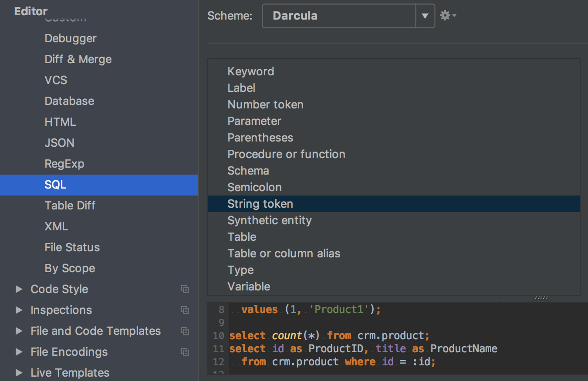This screenshot has height=381, width=588.
Task: Expand the Code Style section
Action: click(19, 289)
